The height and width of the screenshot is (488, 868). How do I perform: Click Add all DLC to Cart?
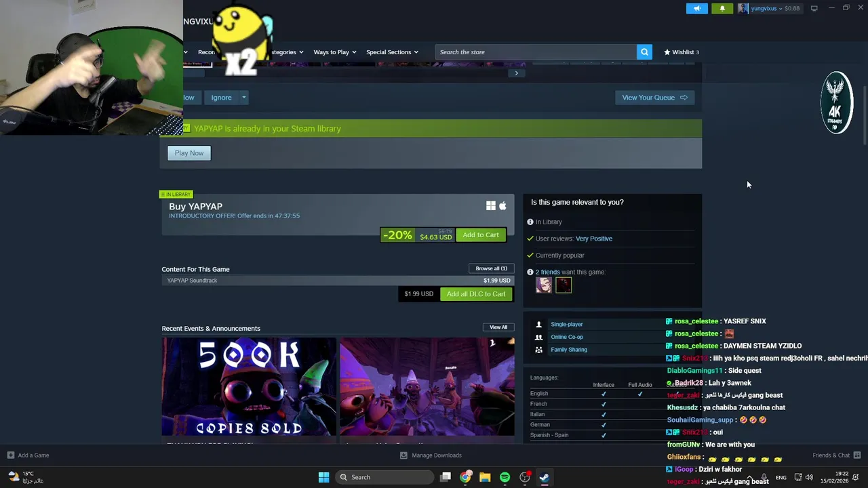[476, 294]
